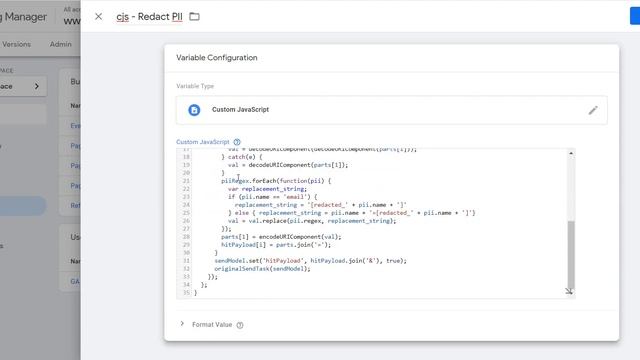Close the variable editor panel
The height and width of the screenshot is (360, 640).
point(98,16)
